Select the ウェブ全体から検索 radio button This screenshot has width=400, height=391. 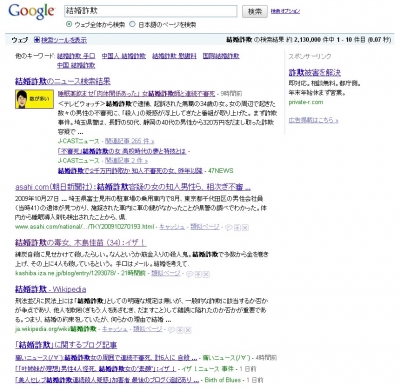click(x=69, y=24)
